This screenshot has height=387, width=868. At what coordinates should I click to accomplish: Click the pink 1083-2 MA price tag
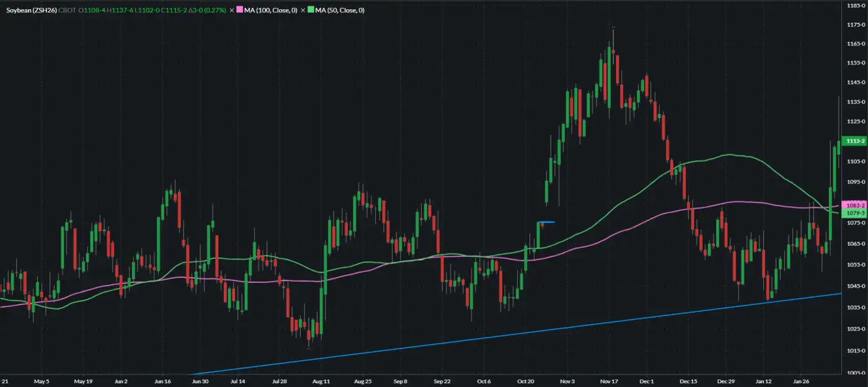tap(855, 205)
